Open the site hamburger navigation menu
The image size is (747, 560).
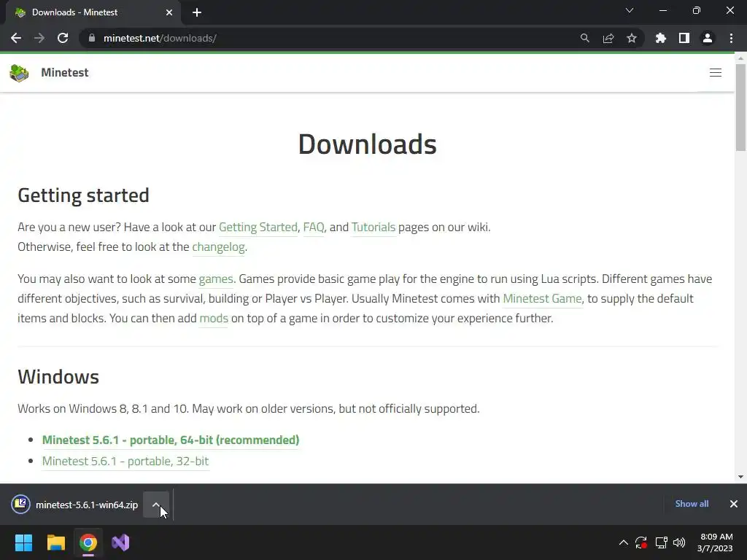pos(716,72)
